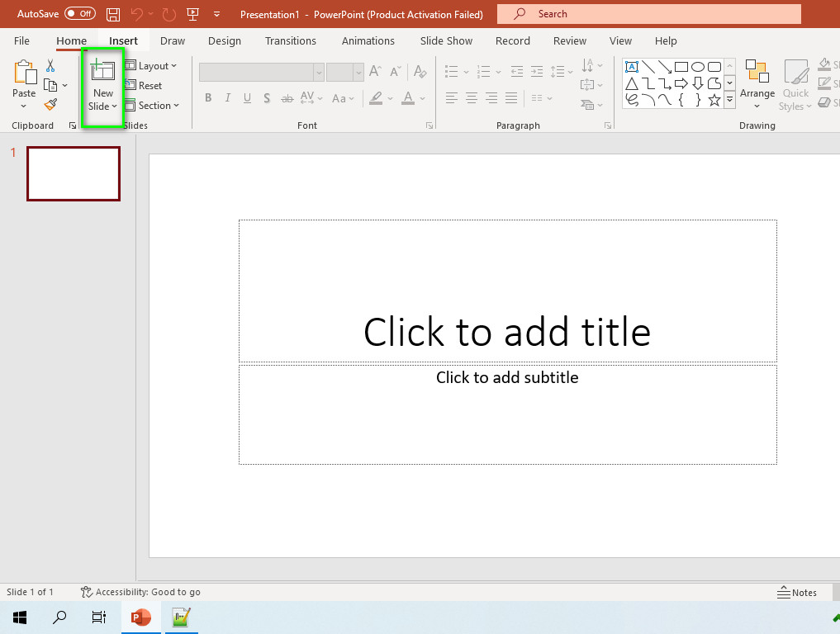The height and width of the screenshot is (634, 840).
Task: Click the Center align text icon
Action: [472, 98]
